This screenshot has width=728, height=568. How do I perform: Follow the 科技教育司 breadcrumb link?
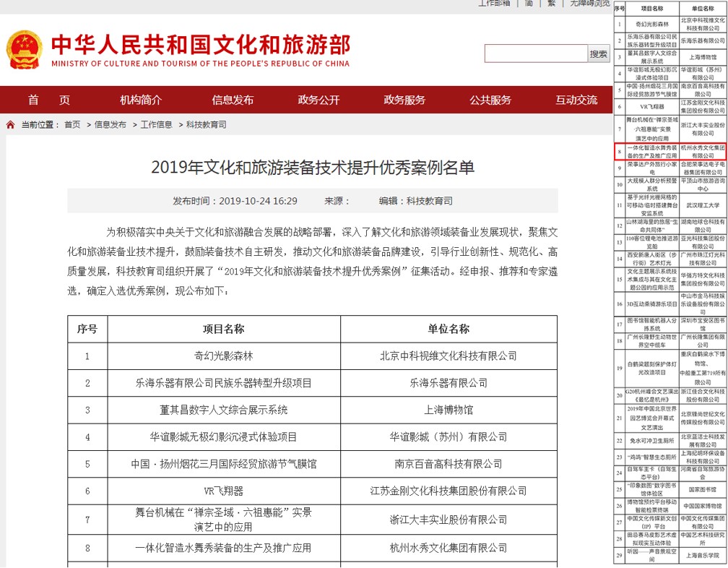click(x=206, y=124)
